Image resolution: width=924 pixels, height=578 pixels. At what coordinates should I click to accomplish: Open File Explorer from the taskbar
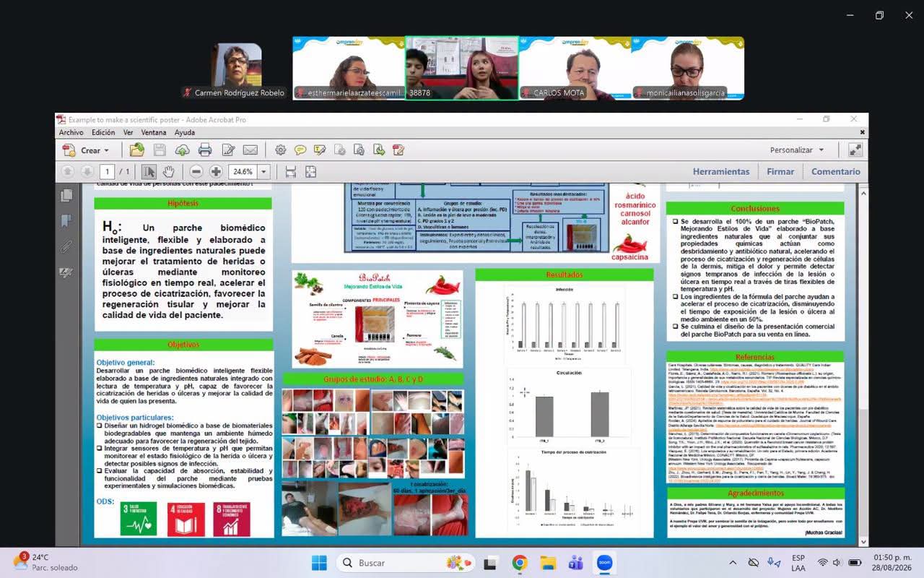point(548,563)
